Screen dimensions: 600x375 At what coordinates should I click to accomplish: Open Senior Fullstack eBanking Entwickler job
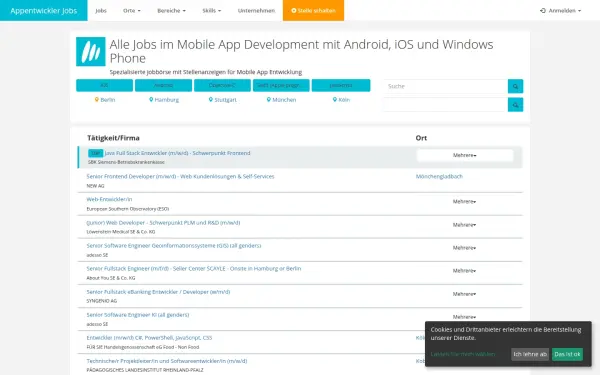158,292
